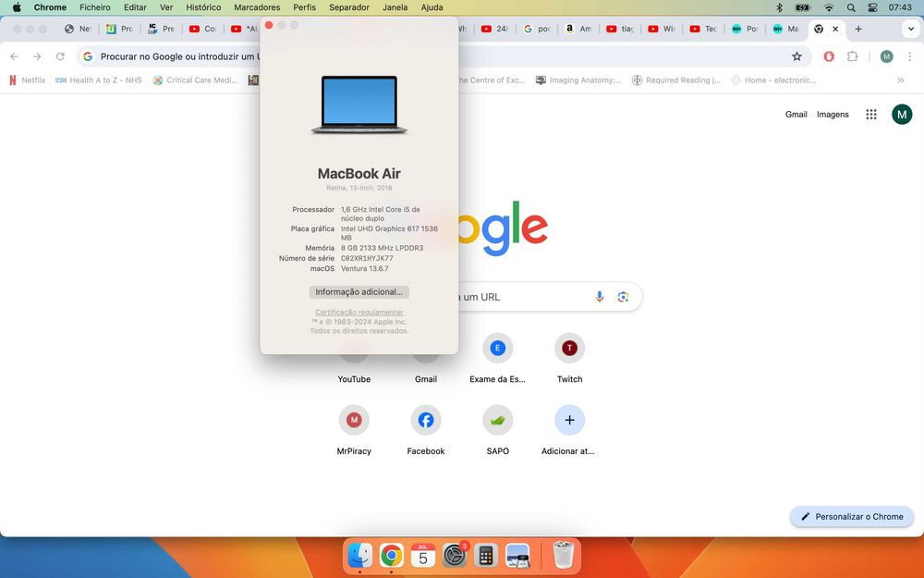Add a new shortcut with plus tile
This screenshot has width=924, height=578.
click(x=569, y=431)
